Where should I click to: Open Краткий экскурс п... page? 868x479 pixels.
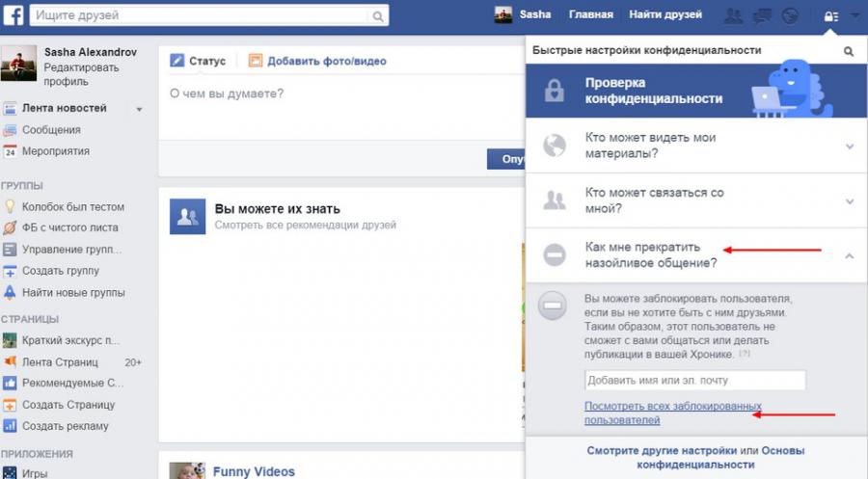tap(70, 341)
